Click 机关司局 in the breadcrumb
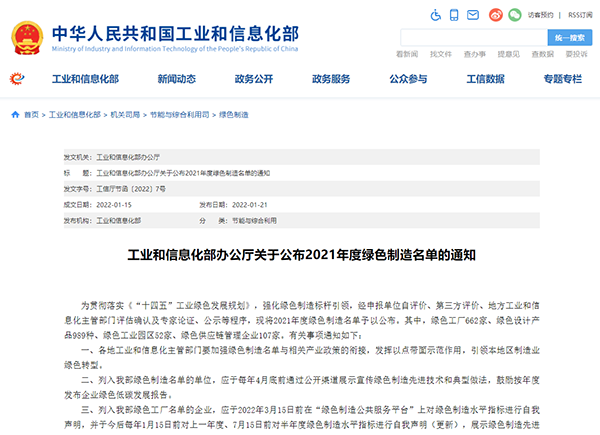This screenshot has width=600, height=435. coord(126,115)
